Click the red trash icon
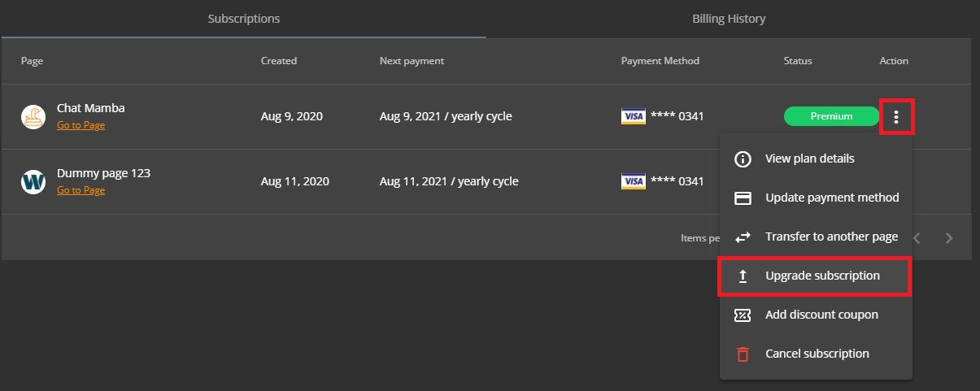Image resolution: width=980 pixels, height=391 pixels. point(743,354)
